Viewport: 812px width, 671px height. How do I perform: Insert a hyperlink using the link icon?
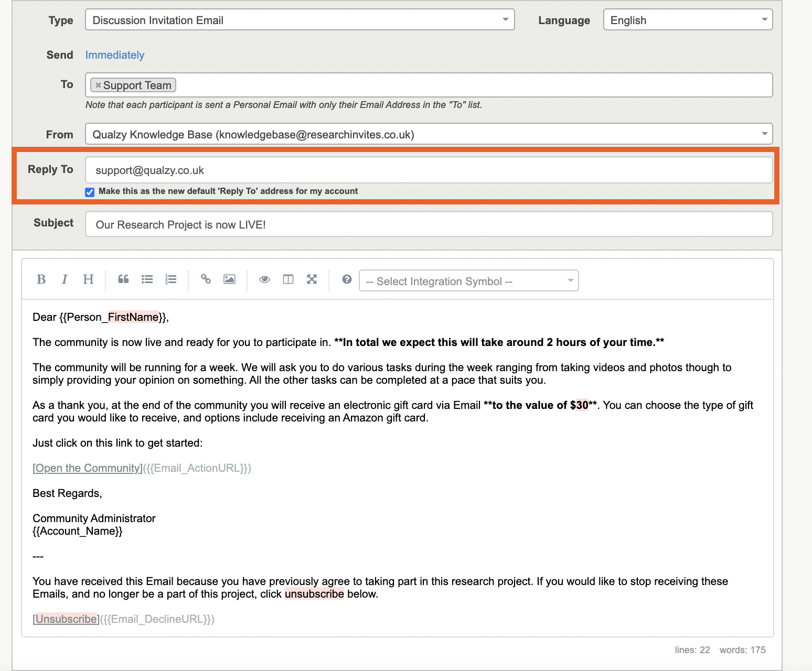click(x=206, y=279)
